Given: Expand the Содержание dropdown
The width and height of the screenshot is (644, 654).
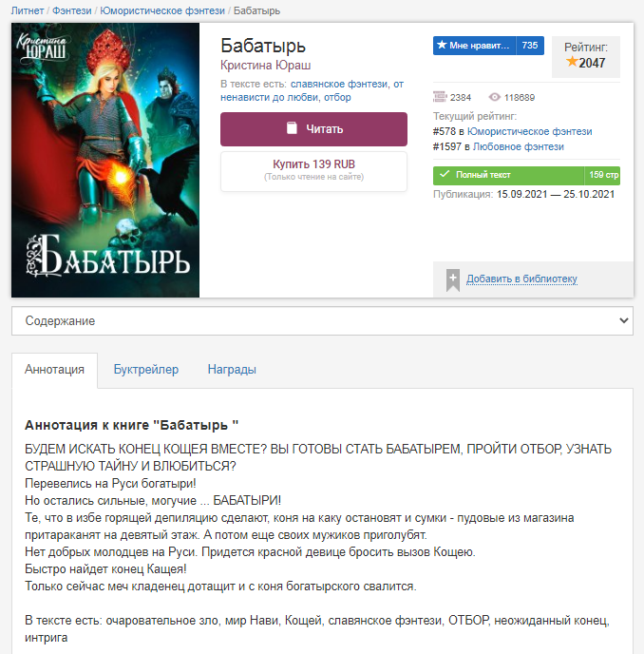Looking at the screenshot, I should [322, 320].
